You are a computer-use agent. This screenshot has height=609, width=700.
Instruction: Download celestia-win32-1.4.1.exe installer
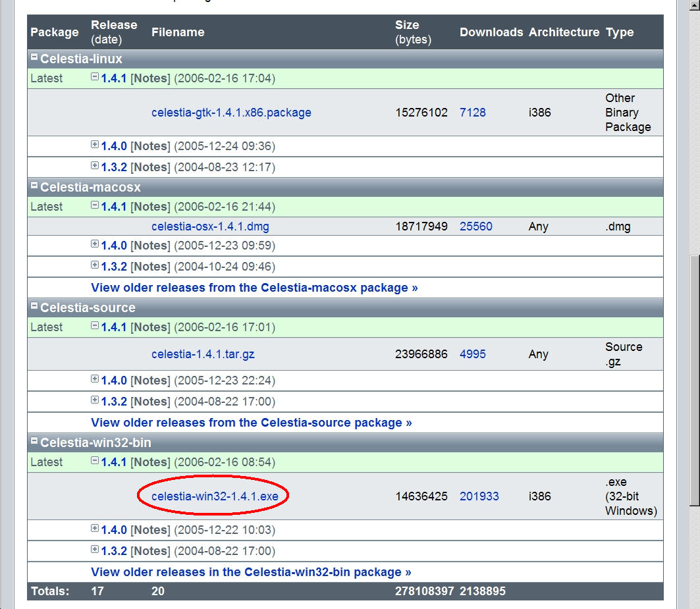coord(215,496)
